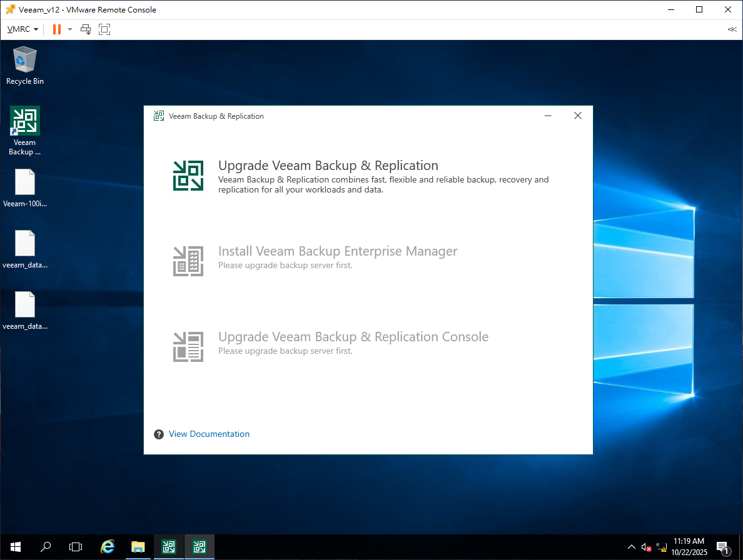The height and width of the screenshot is (560, 743).
Task: Click the send Ctrl+Alt+Del toolbar icon
Action: coord(86,29)
